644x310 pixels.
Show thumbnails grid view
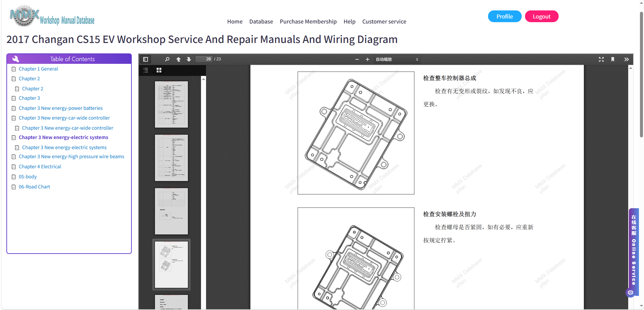click(x=159, y=70)
